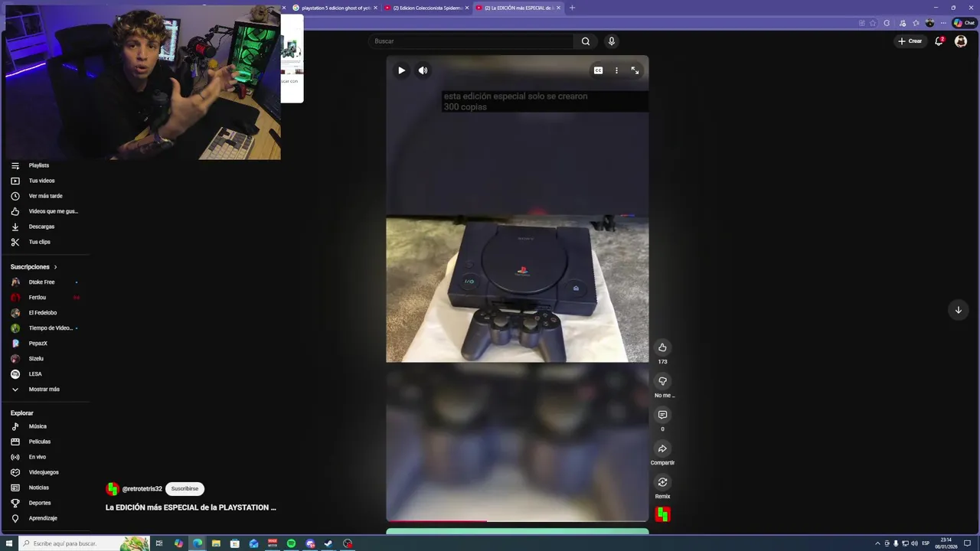Viewport: 980px width, 551px height.
Task: Open a new browser tab
Action: 572,8
